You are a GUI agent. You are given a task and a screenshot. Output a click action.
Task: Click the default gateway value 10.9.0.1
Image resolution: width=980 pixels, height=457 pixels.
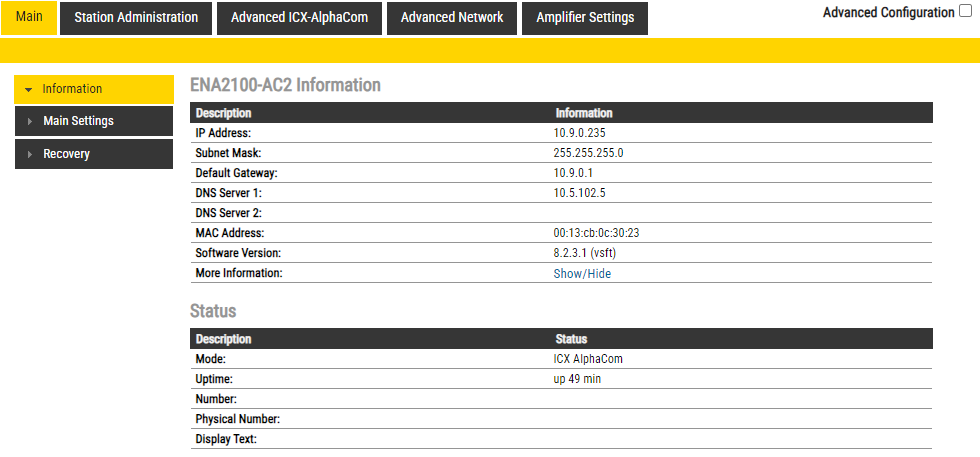[574, 173]
